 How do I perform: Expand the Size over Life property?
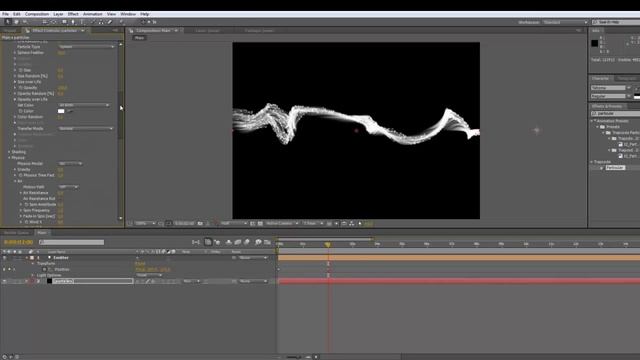pyautogui.click(x=15, y=82)
